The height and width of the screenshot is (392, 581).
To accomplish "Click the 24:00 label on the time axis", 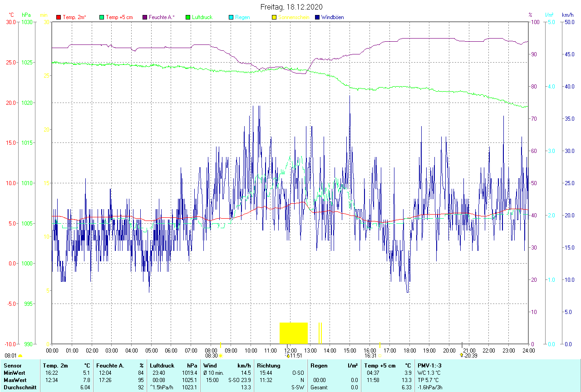I will (x=528, y=350).
